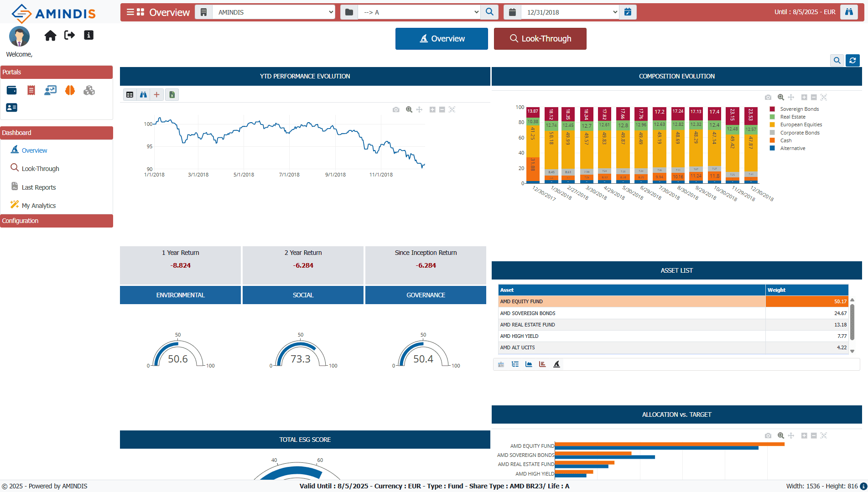Open the '--> A' portfolio dropdown
This screenshot has width=868, height=492.
[x=419, y=12]
